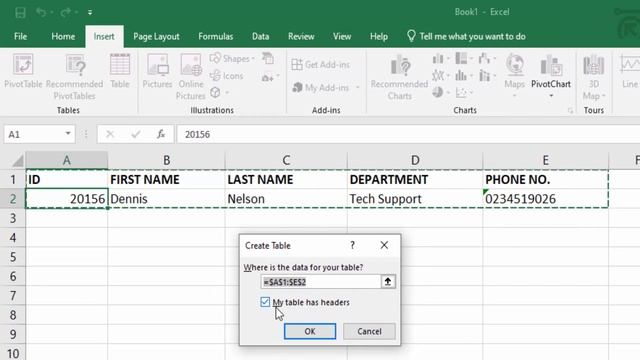The width and height of the screenshot is (640, 360).
Task: Insert Pictures from ribbon
Action: pyautogui.click(x=157, y=71)
